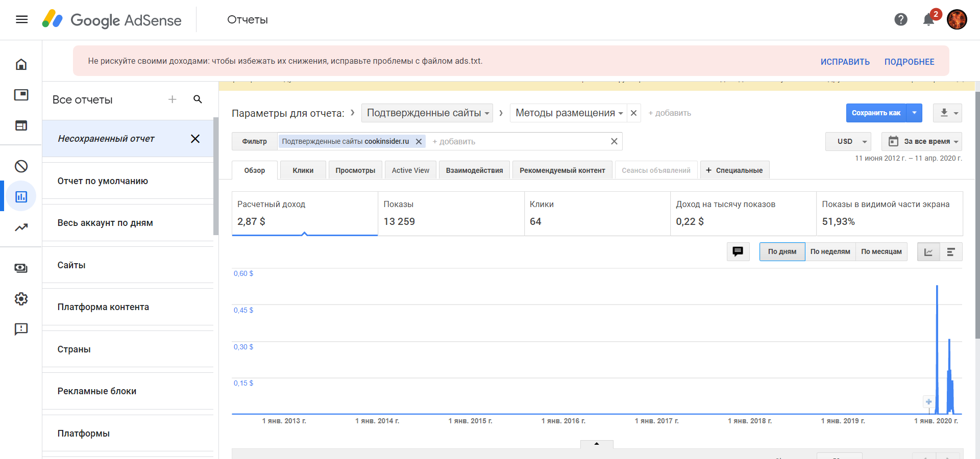
Task: Open the Payments sidebar icon
Action: (x=21, y=268)
